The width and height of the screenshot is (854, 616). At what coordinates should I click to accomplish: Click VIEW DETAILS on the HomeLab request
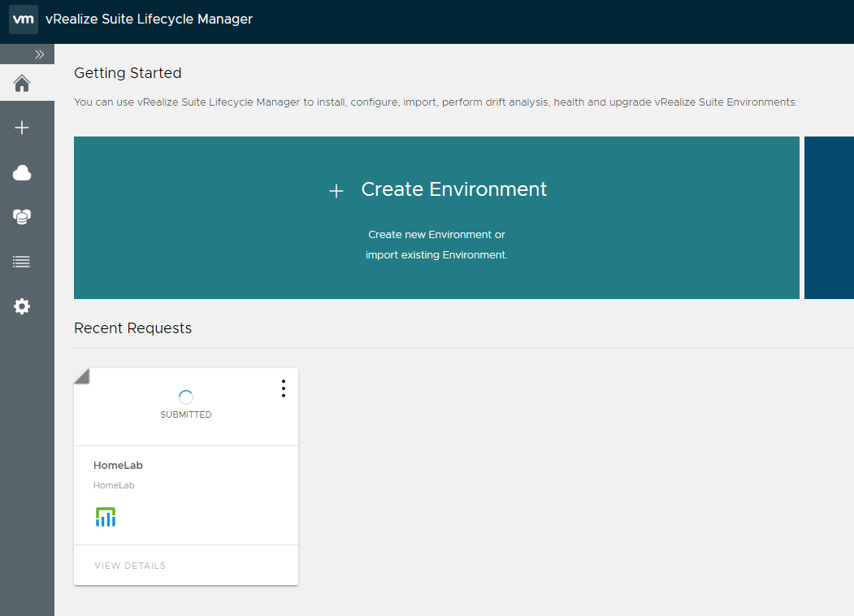click(x=130, y=566)
